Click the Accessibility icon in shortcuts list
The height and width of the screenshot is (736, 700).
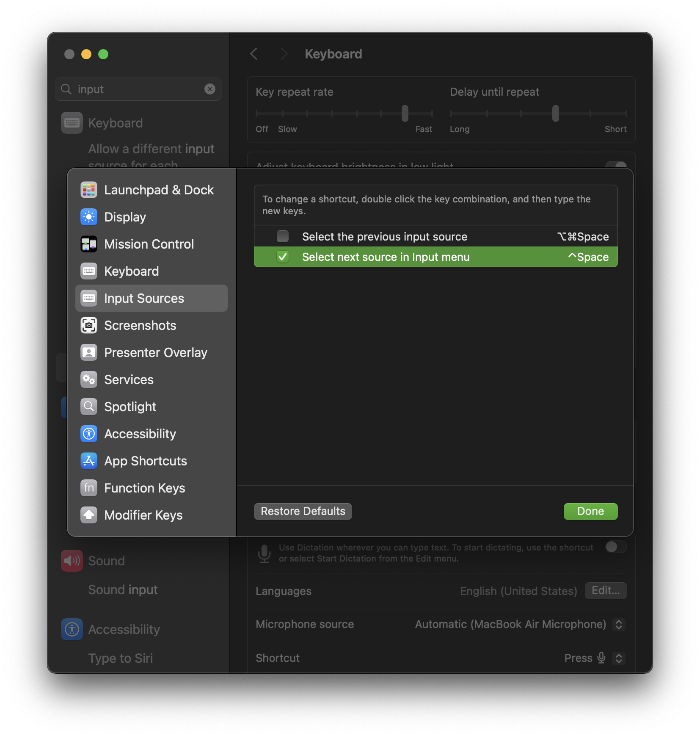[x=89, y=434]
